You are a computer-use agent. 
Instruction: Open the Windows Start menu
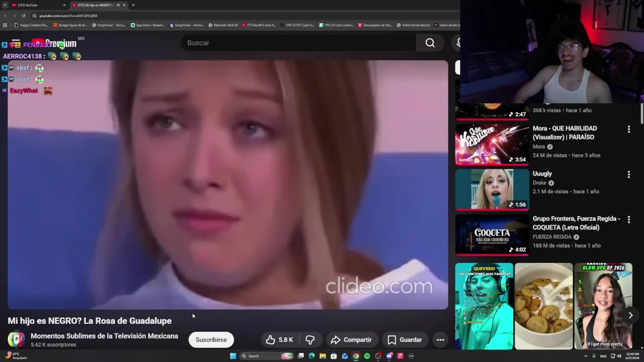[233, 356]
